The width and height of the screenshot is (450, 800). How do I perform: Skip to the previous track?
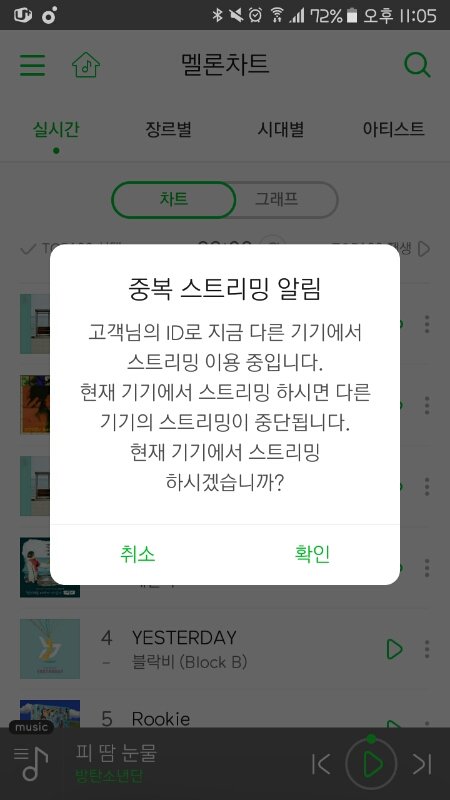click(x=321, y=764)
